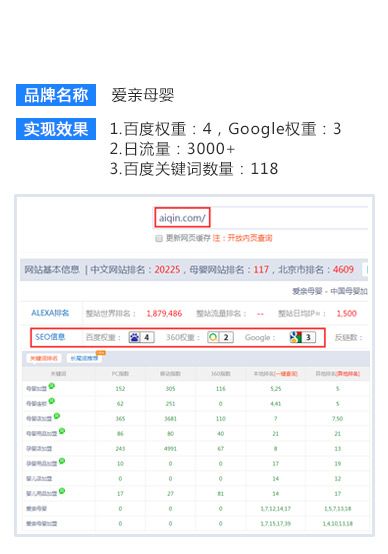Click local ranking value 1,7,12,14,17
Viewport: 388px width, 554px height.
click(x=276, y=509)
